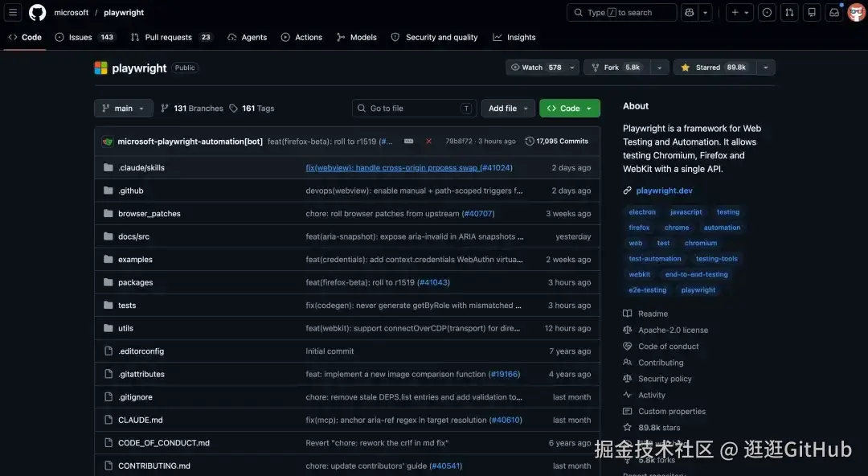View 131 Branches
This screenshot has height=476, width=868.
192,108
